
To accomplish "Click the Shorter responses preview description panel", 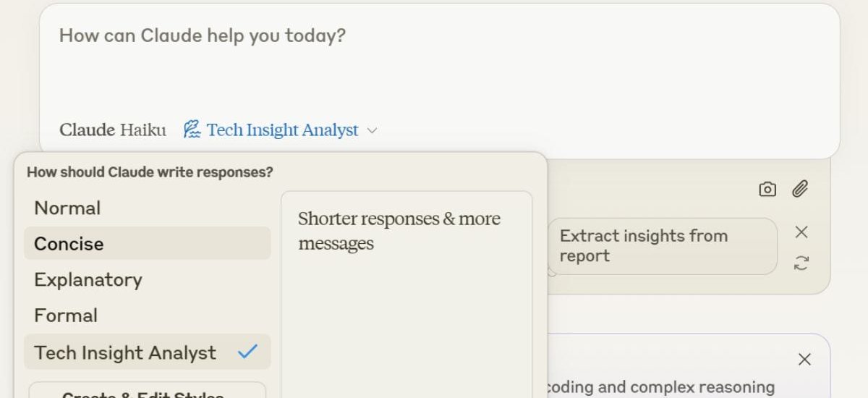I will click(x=406, y=289).
